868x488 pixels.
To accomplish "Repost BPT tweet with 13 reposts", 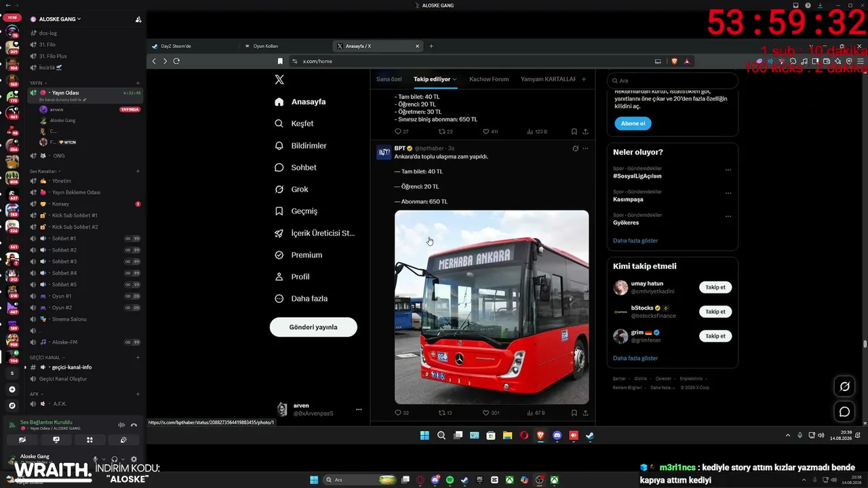I will click(x=445, y=413).
